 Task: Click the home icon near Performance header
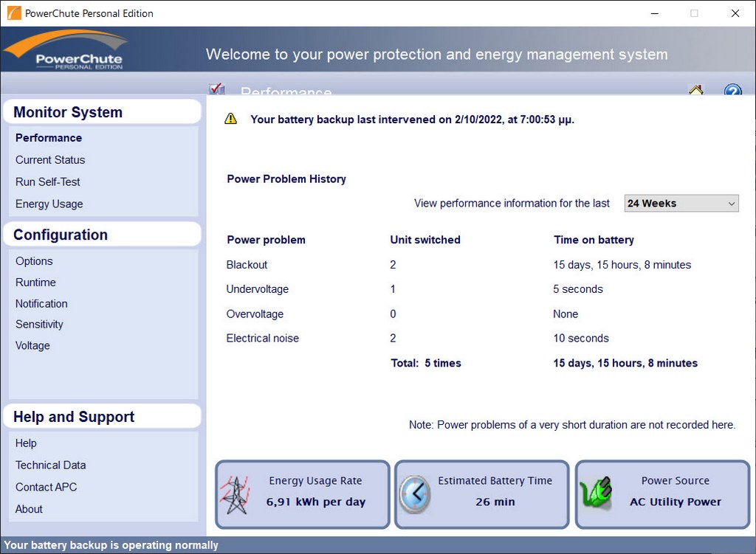coord(695,89)
